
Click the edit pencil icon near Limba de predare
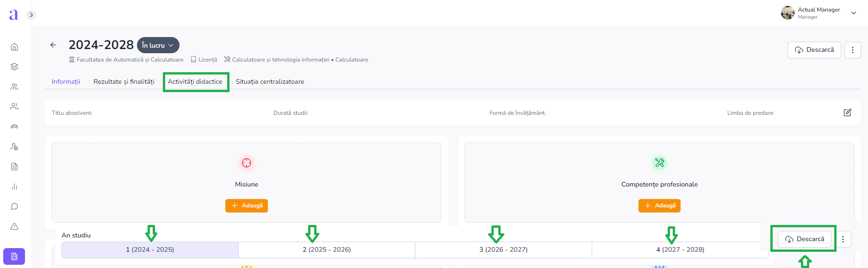point(847,112)
